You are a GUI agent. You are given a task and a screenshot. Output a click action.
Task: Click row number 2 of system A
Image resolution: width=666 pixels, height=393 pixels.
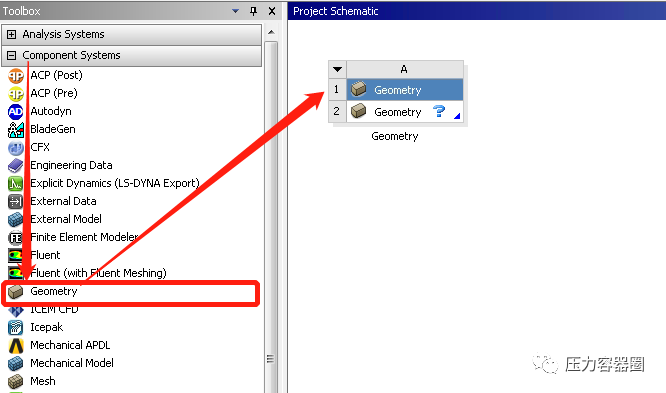click(337, 112)
